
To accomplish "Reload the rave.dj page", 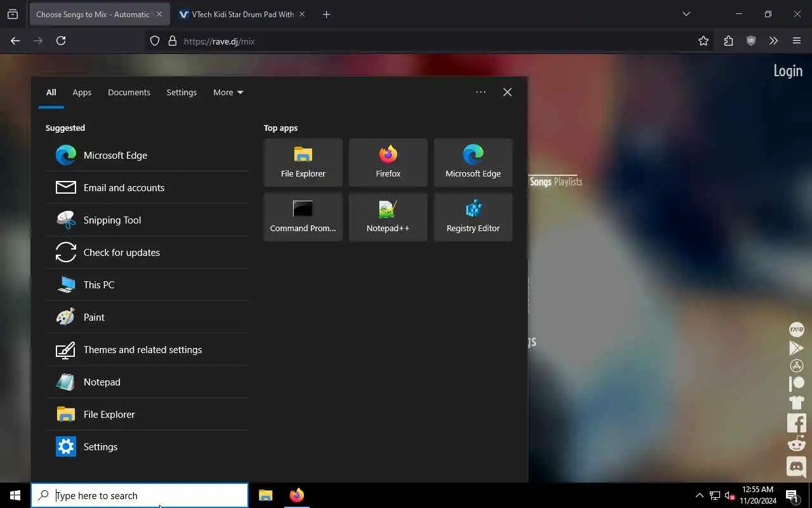I will click(61, 41).
